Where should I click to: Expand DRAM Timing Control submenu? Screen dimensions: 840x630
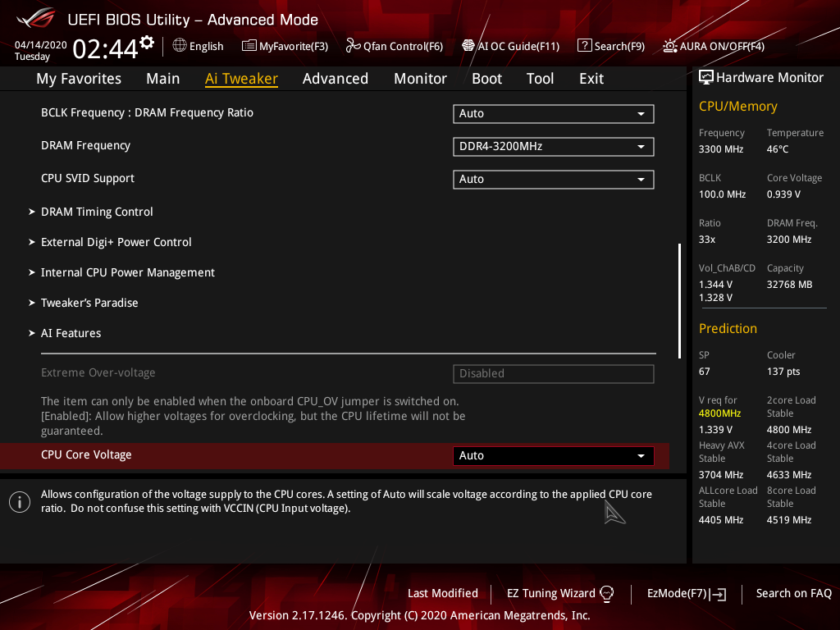click(x=97, y=212)
